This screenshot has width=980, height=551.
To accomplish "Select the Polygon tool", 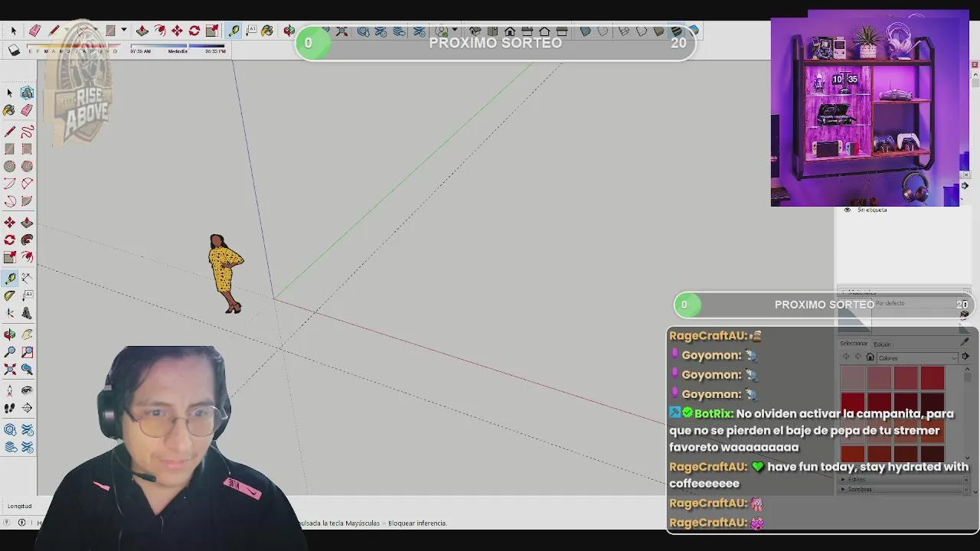I will point(27,166).
